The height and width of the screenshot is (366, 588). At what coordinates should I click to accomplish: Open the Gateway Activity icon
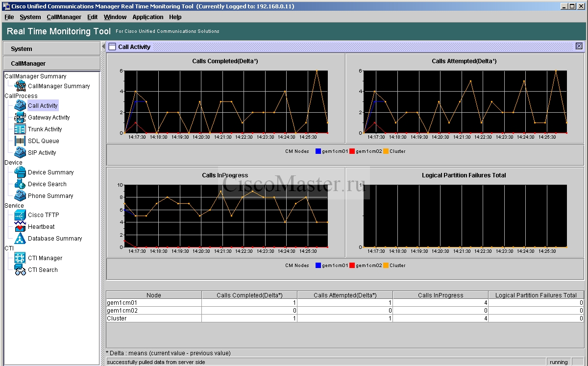20,118
